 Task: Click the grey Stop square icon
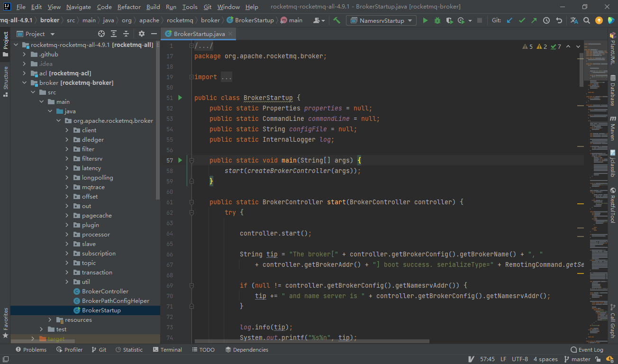click(x=480, y=20)
